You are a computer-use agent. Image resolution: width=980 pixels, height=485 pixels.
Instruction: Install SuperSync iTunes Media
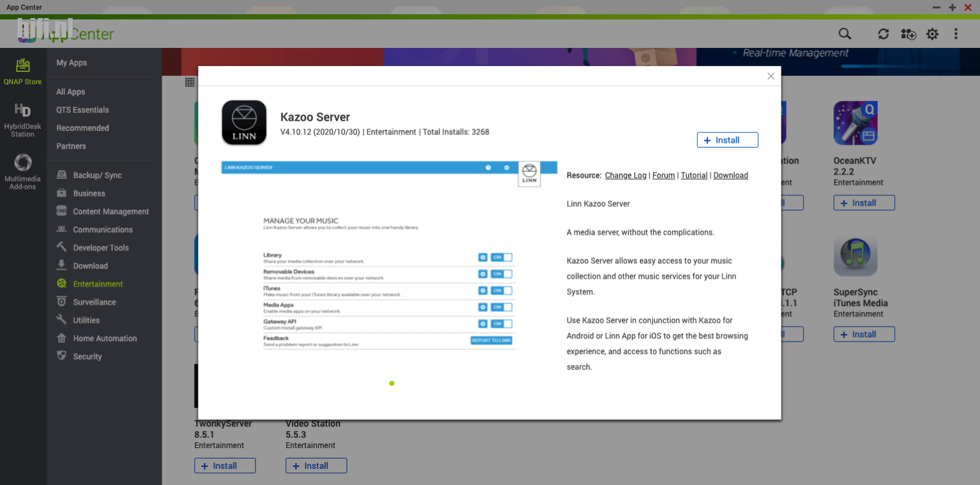point(864,335)
